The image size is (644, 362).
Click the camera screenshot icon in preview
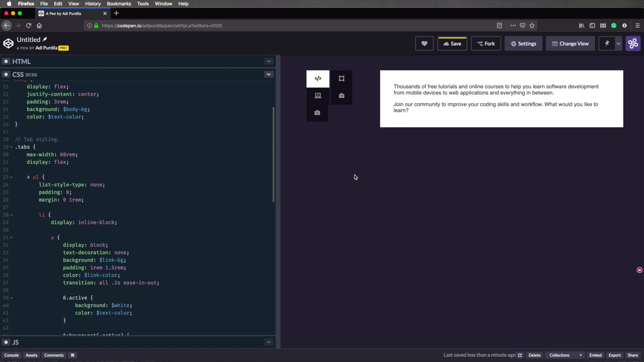click(317, 113)
